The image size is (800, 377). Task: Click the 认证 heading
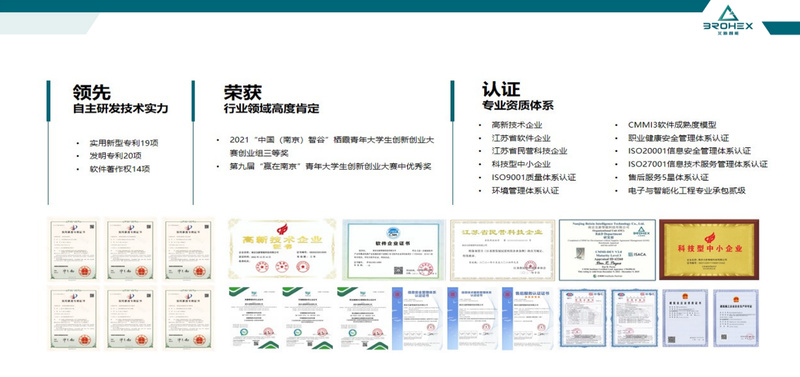pos(501,89)
